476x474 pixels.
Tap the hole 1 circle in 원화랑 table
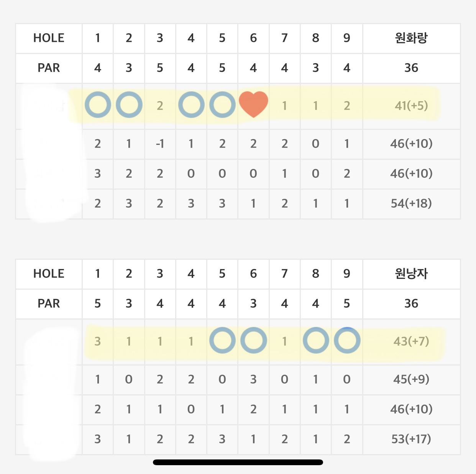tap(98, 105)
